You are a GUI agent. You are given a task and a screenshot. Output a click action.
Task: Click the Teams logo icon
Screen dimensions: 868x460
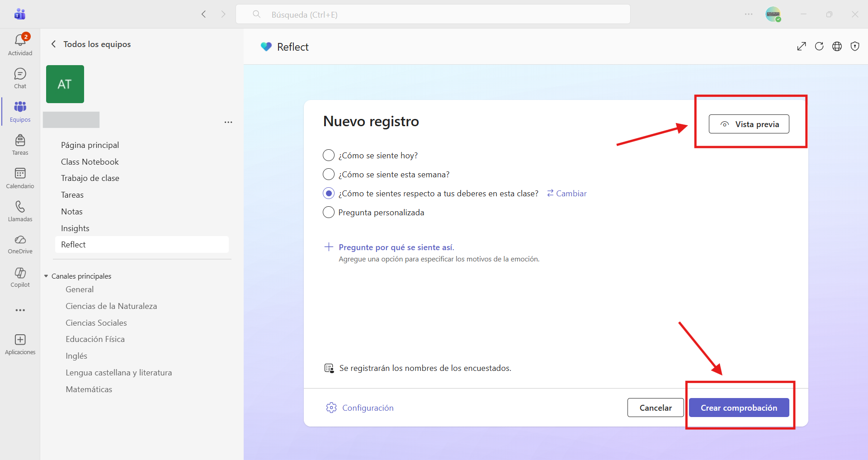coord(20,14)
